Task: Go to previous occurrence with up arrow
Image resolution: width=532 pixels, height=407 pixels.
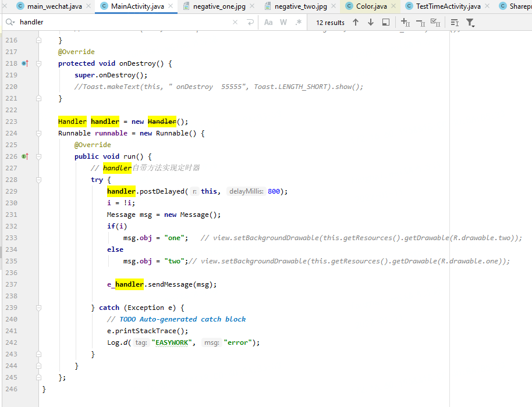Action: (356, 22)
